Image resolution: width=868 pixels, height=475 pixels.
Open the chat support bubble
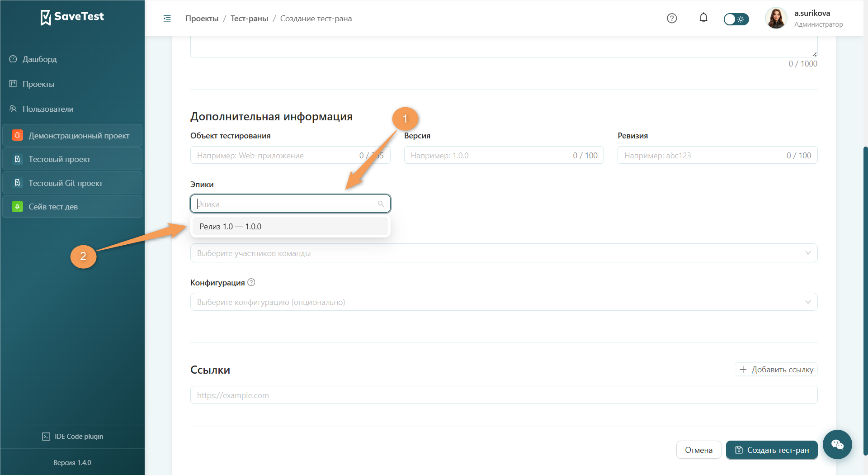pyautogui.click(x=837, y=444)
